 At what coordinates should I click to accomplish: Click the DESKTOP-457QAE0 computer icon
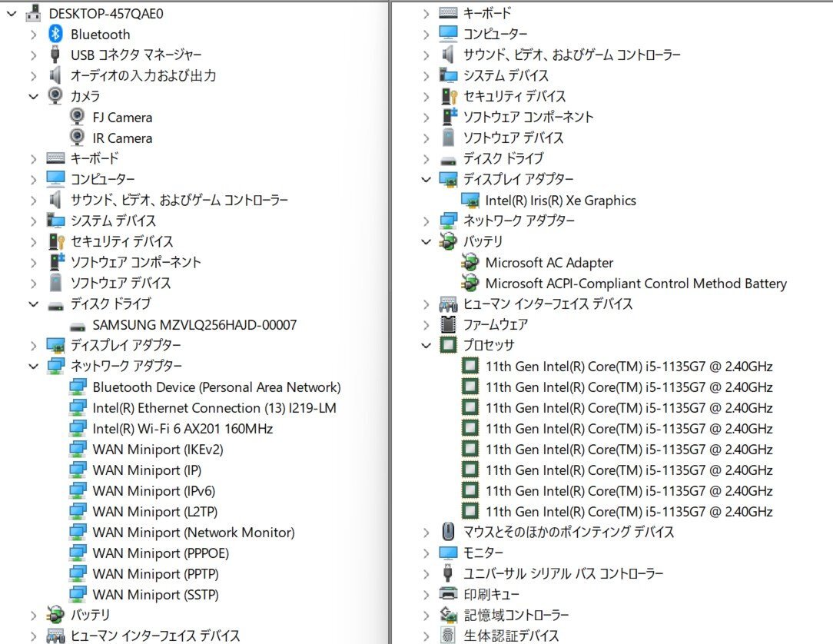[x=33, y=13]
